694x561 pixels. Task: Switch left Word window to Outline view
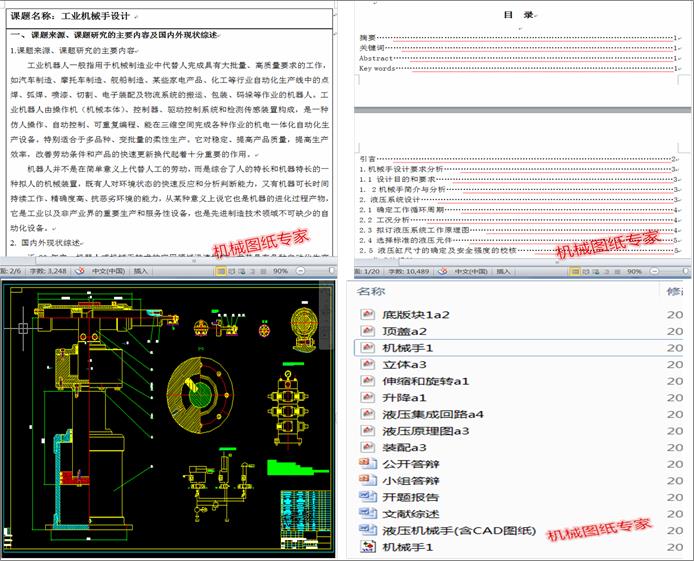pyautogui.click(x=253, y=271)
